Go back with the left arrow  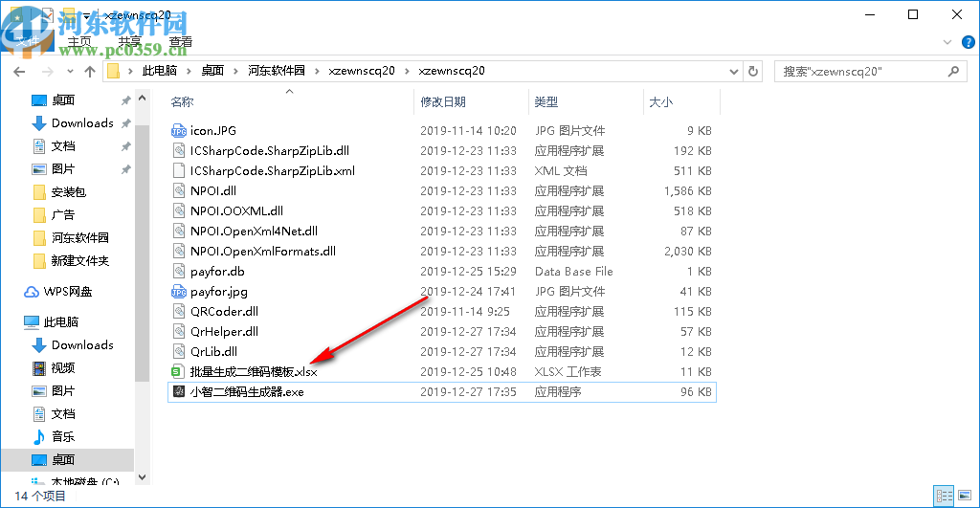coord(19,71)
